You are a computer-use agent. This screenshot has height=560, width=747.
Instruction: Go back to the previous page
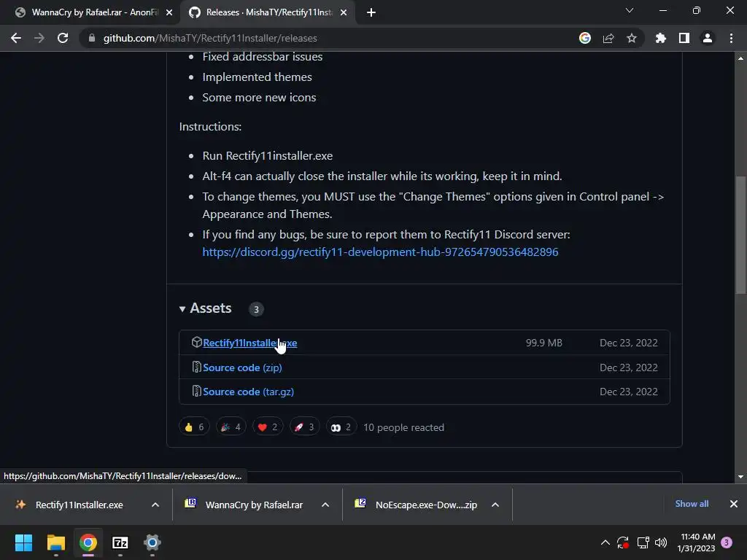tap(16, 38)
